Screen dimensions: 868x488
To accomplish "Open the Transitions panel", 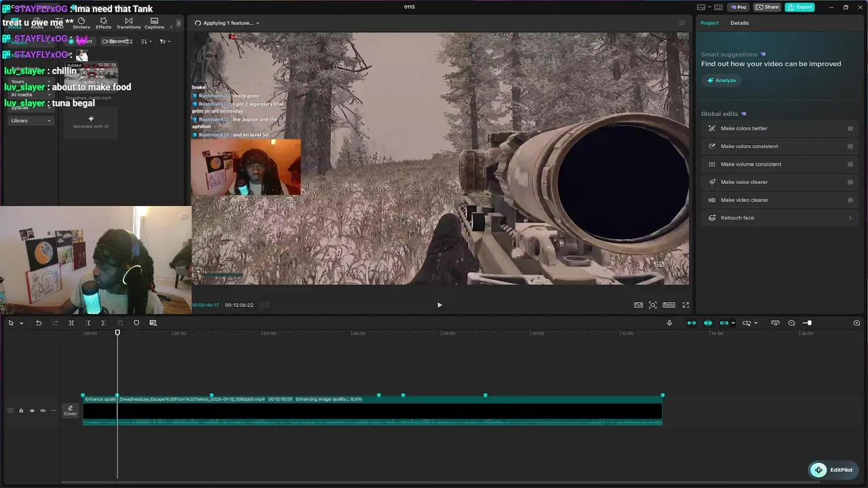I will coord(128,23).
